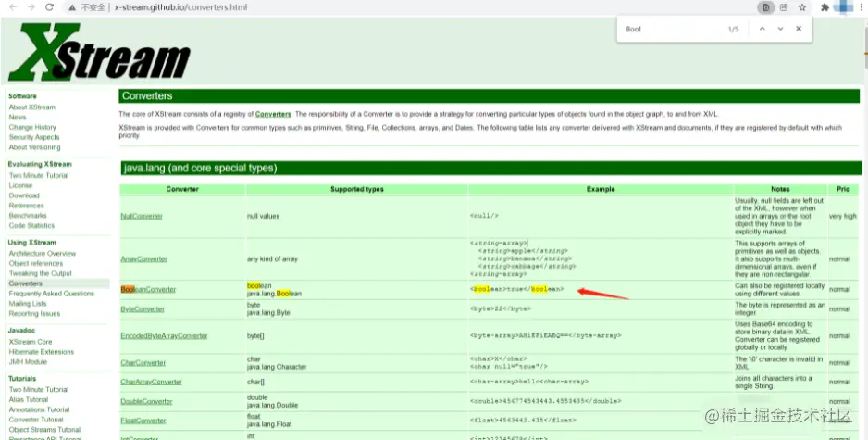The height and width of the screenshot is (440, 868).
Task: Select the Converters sidebar item
Action: [26, 283]
